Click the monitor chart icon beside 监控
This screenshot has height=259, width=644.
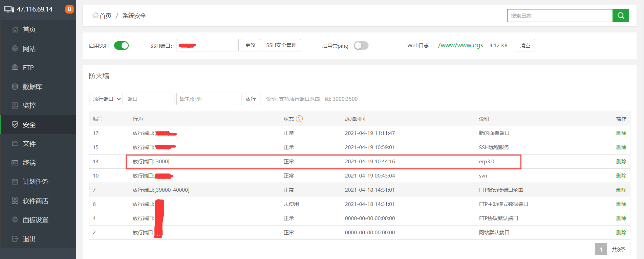[15, 105]
